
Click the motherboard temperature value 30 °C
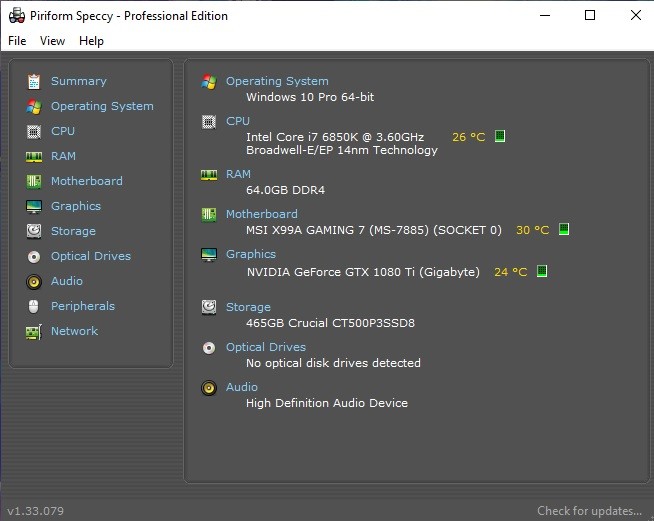[533, 230]
